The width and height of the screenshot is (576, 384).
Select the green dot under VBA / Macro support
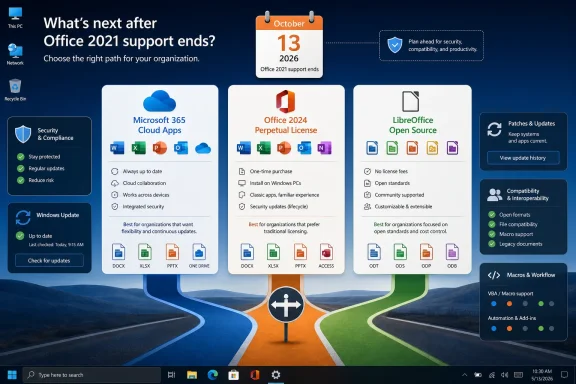pyautogui.click(x=541, y=304)
